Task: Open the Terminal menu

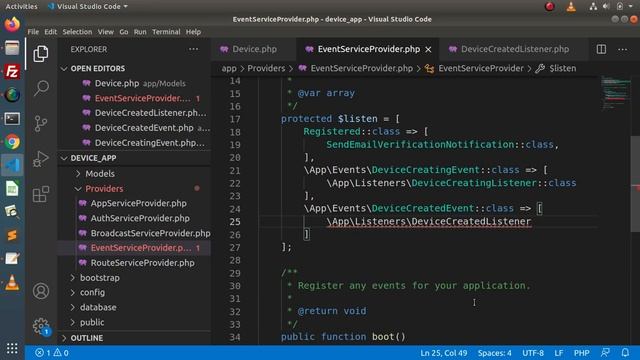Action: click(166, 32)
